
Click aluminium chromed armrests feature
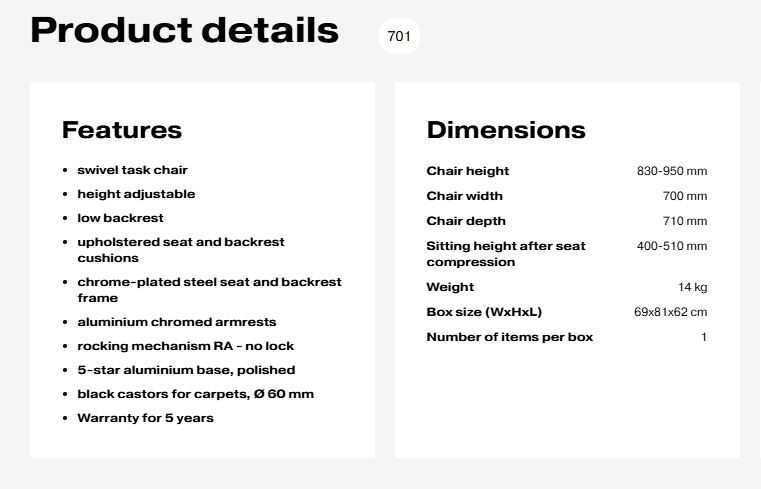click(176, 322)
